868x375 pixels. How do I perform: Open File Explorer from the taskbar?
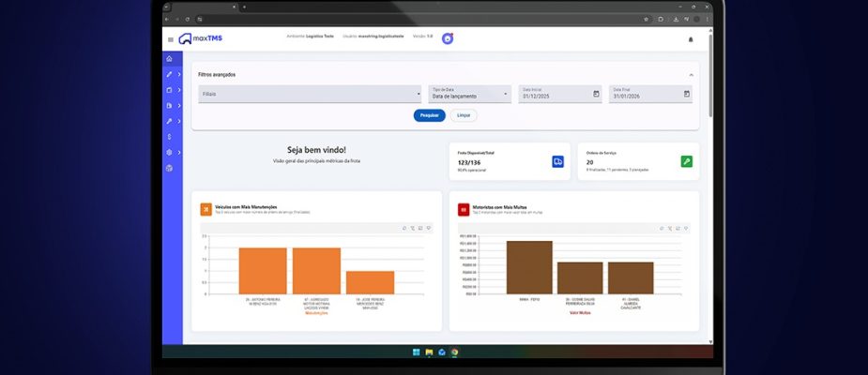(429, 352)
